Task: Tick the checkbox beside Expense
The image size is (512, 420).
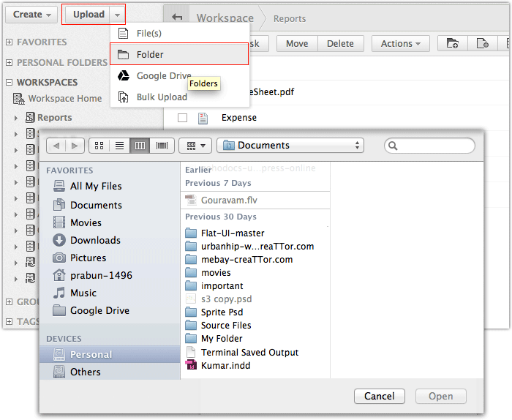Action: [183, 118]
